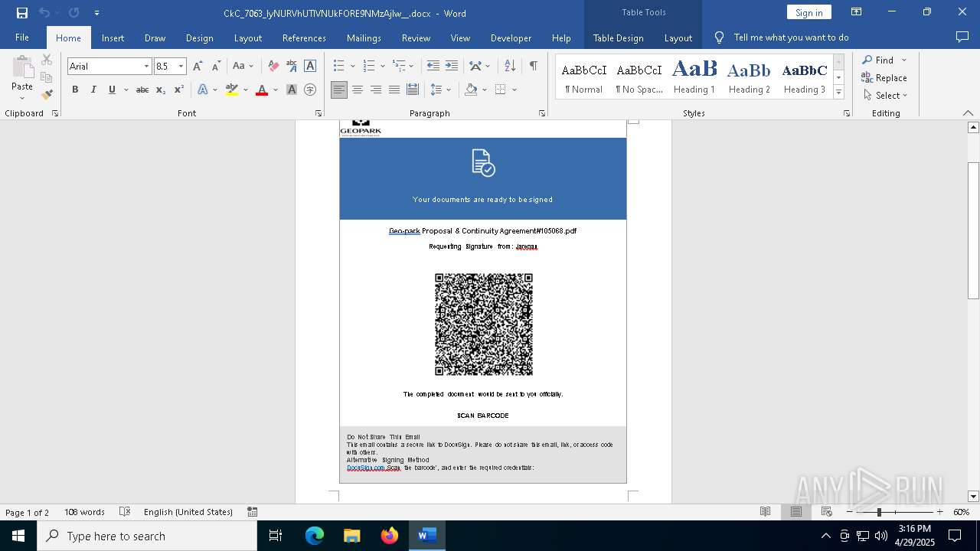Click the vertical scrollbar thumb
The image size is (980, 551).
[x=973, y=230]
